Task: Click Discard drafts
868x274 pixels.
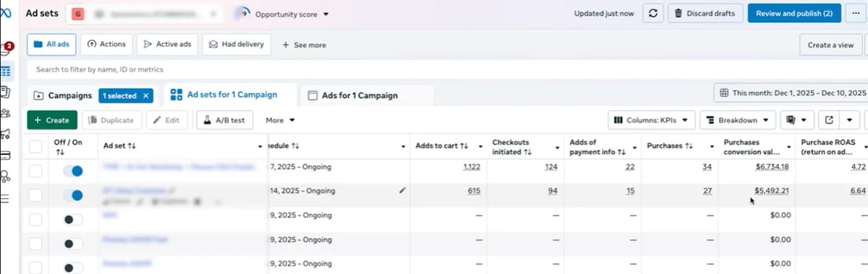Action: click(x=705, y=13)
